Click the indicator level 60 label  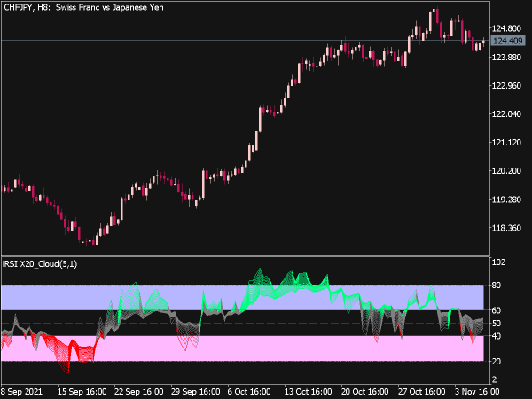point(496,310)
